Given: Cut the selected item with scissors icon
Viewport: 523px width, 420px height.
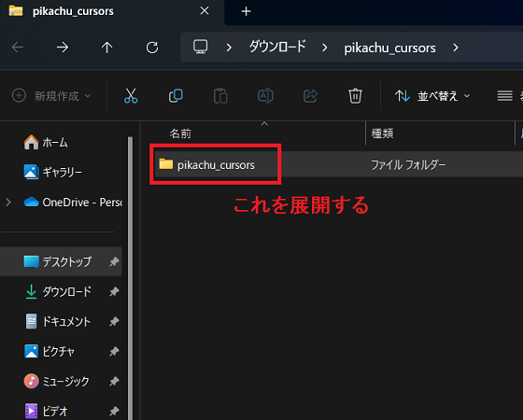Looking at the screenshot, I should (131, 96).
